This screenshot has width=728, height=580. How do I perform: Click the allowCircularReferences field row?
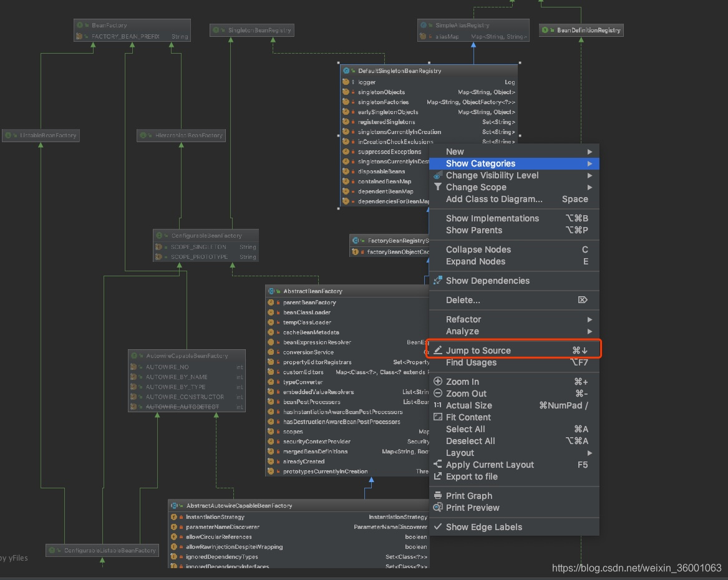pyautogui.click(x=299, y=537)
